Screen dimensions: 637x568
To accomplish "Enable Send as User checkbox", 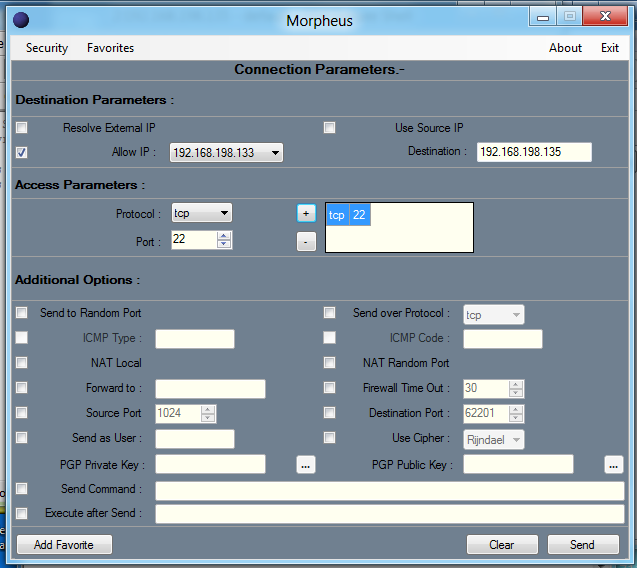I will click(x=22, y=438).
